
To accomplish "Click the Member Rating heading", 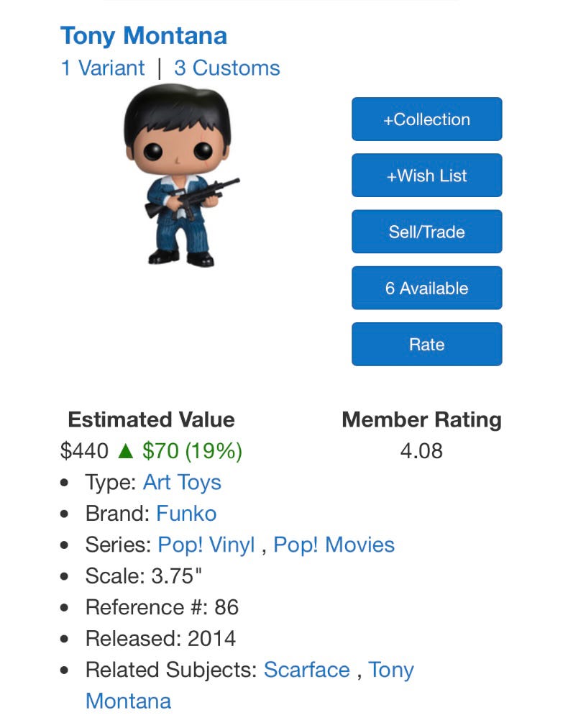I will tap(421, 420).
